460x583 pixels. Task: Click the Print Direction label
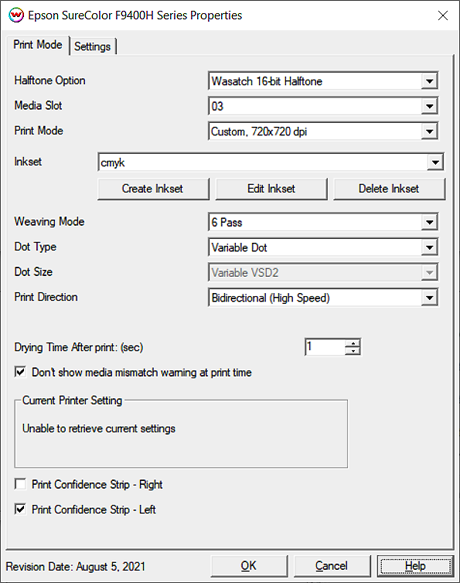point(46,297)
